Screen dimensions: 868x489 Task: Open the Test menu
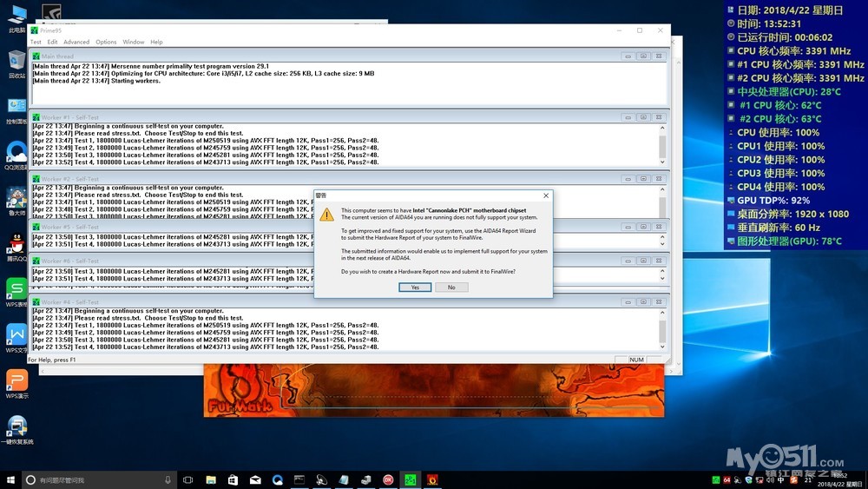[x=36, y=42]
